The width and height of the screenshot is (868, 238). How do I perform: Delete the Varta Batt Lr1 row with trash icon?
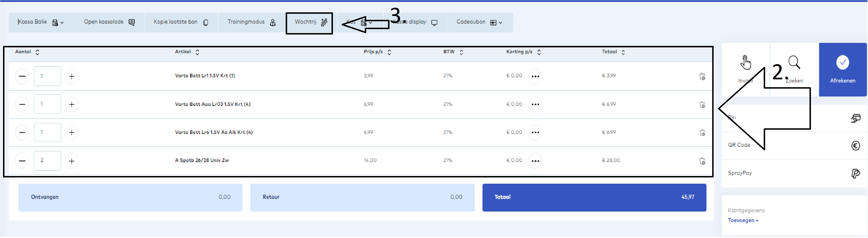702,76
